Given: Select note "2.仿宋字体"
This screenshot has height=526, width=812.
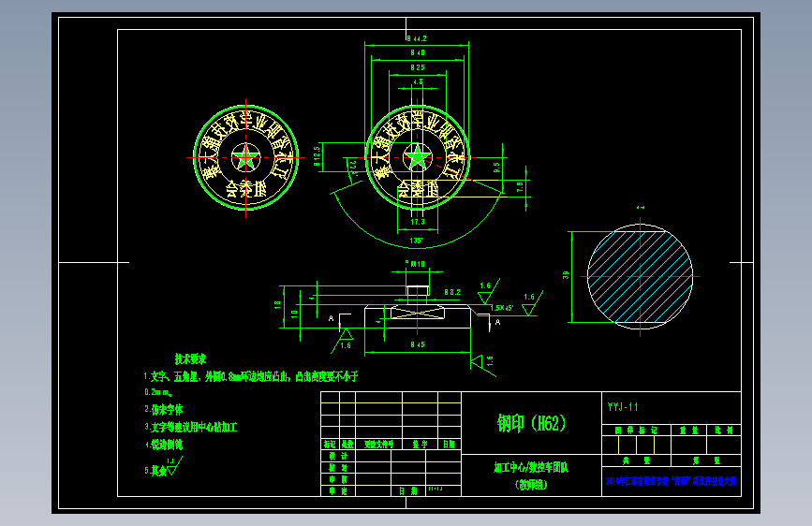Looking at the screenshot, I should click(164, 410).
